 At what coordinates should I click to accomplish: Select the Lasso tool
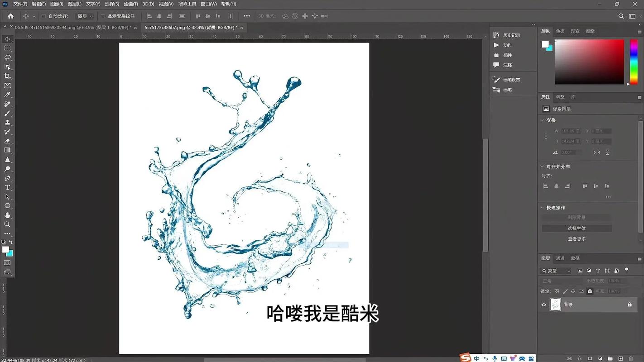click(x=7, y=57)
